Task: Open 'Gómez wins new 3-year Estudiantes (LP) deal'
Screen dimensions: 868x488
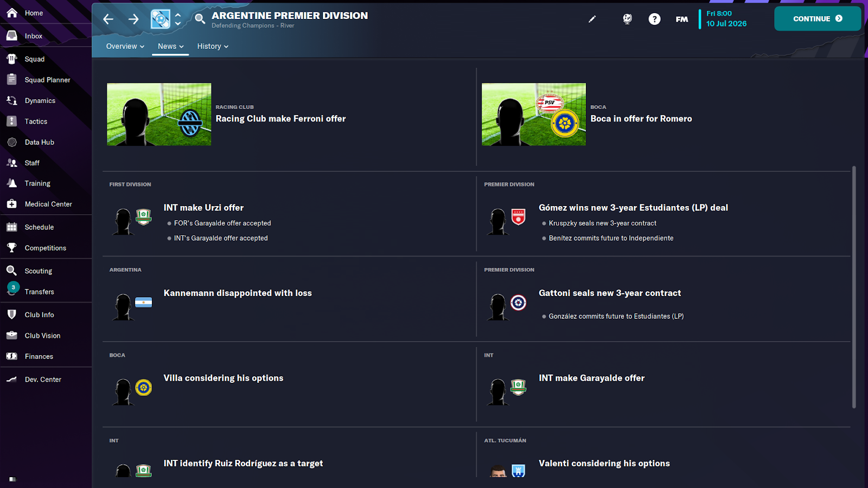Action: [633, 208]
